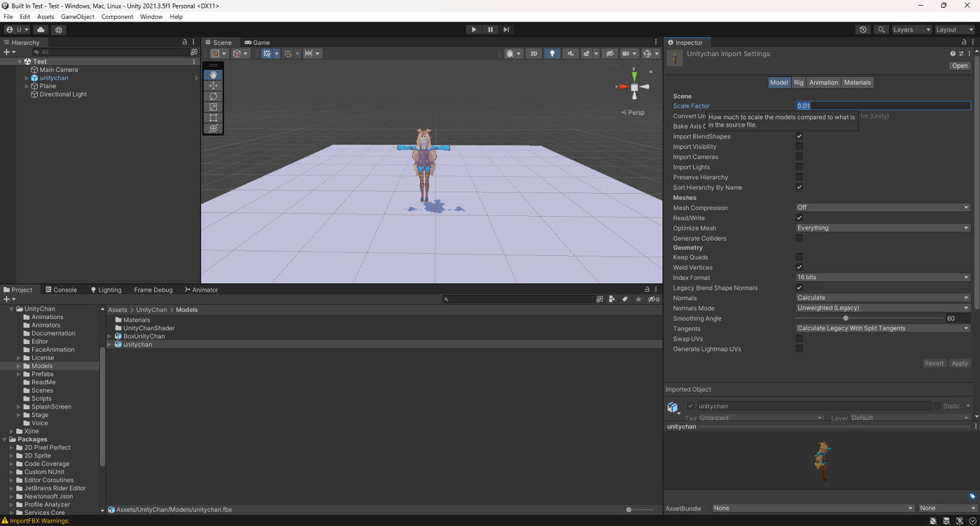Toggle Weld Vertices checkbox
Viewport: 980px width, 526px height.
click(x=799, y=267)
